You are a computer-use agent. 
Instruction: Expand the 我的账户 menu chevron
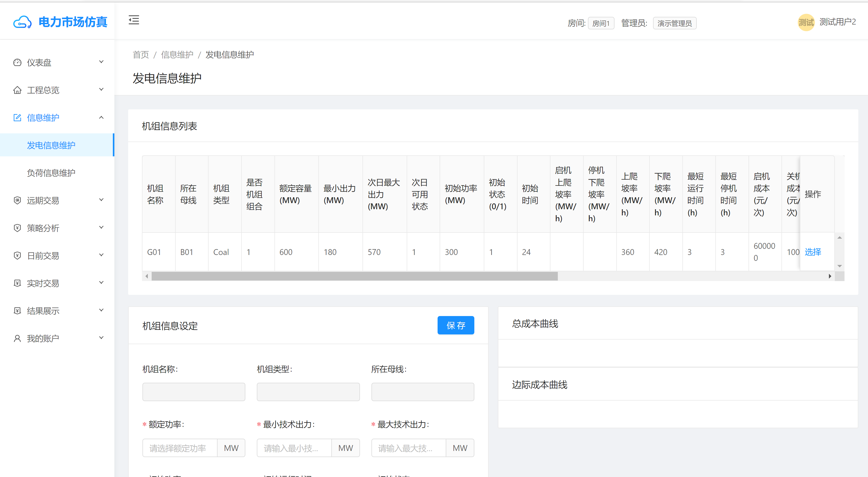[x=101, y=338]
